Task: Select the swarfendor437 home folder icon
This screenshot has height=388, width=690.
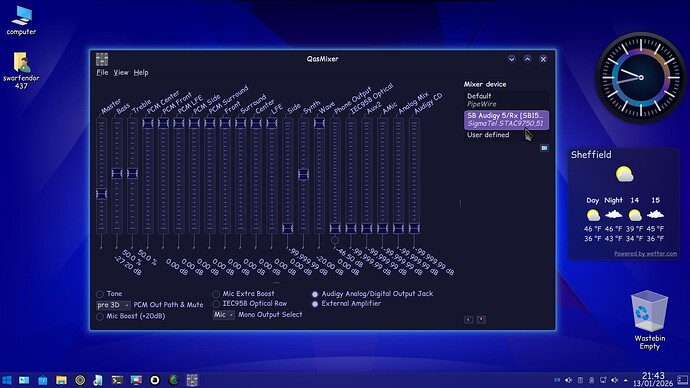Action: [21, 70]
